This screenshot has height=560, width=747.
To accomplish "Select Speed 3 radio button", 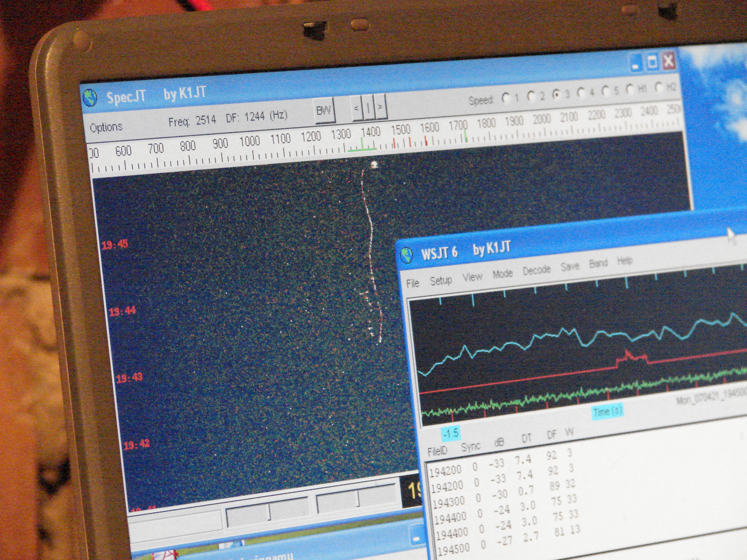I will point(556,94).
